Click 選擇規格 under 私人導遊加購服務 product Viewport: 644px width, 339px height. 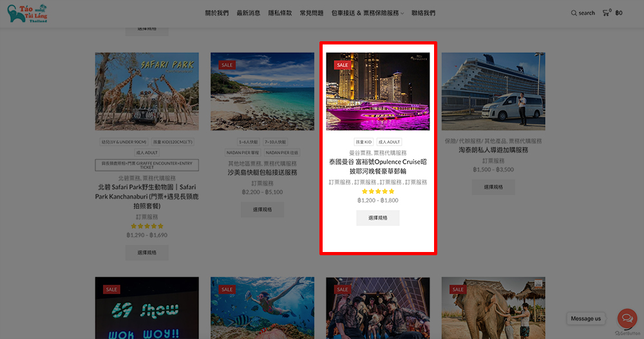(493, 187)
